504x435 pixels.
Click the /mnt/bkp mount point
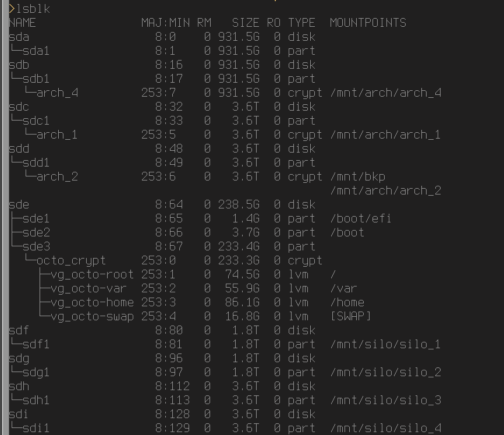(357, 176)
